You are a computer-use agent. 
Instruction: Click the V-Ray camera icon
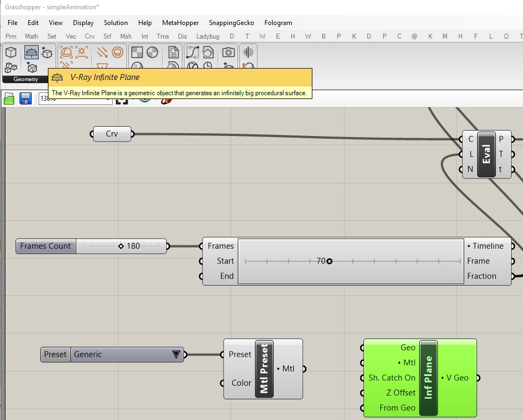pos(228,53)
